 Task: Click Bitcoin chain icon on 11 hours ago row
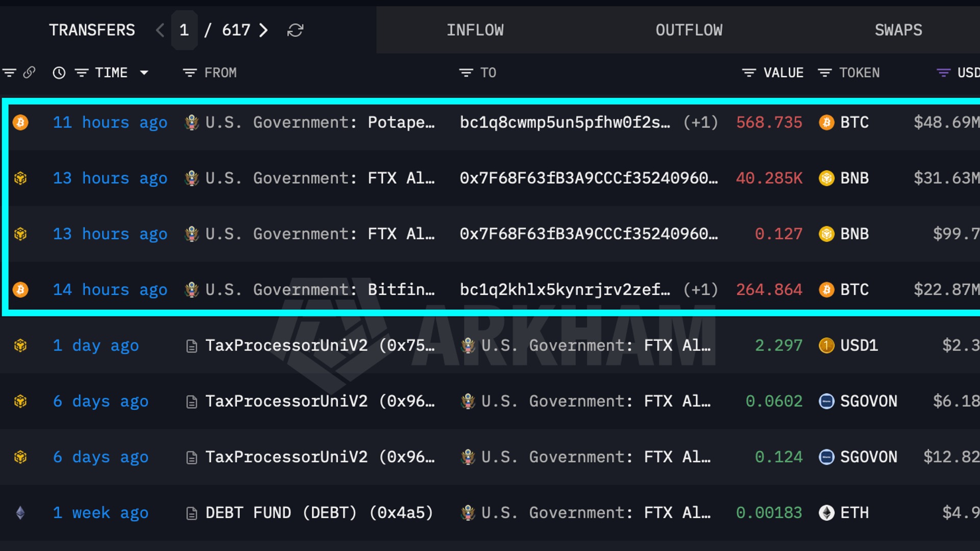tap(20, 122)
